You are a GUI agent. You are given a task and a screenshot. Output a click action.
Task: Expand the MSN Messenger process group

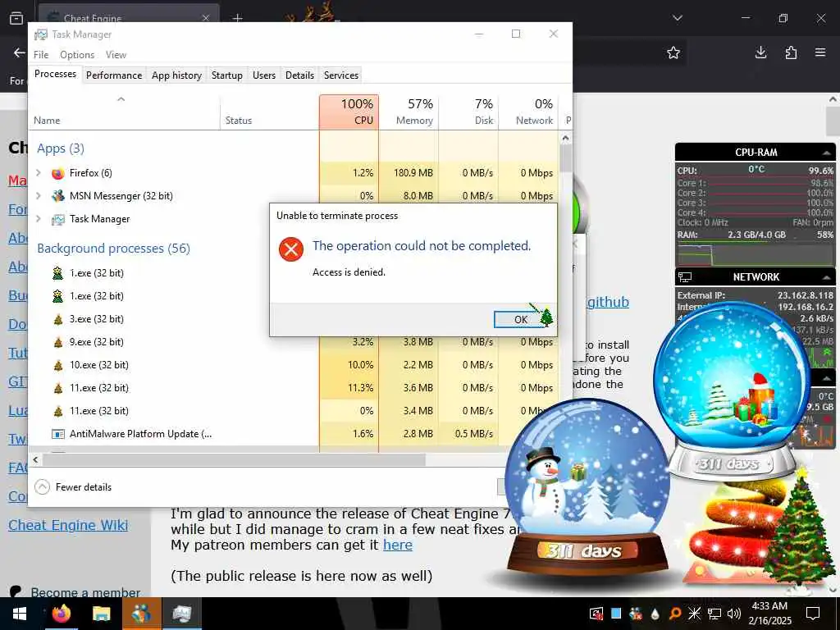click(39, 195)
